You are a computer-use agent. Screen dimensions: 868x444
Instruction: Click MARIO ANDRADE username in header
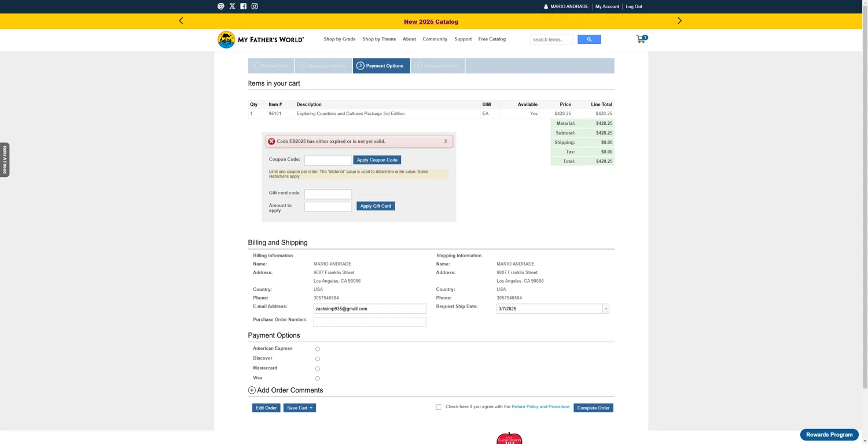pos(569,7)
